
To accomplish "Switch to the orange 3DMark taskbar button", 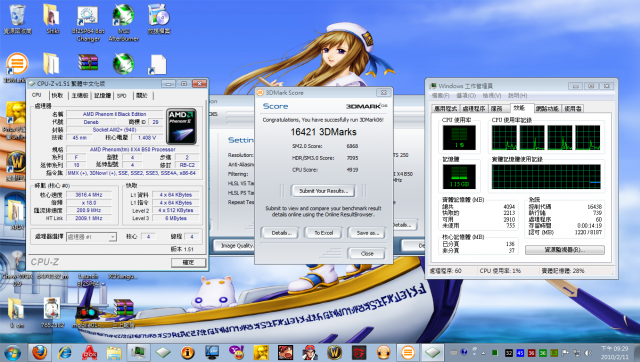I will pyautogui.click(x=408, y=352).
